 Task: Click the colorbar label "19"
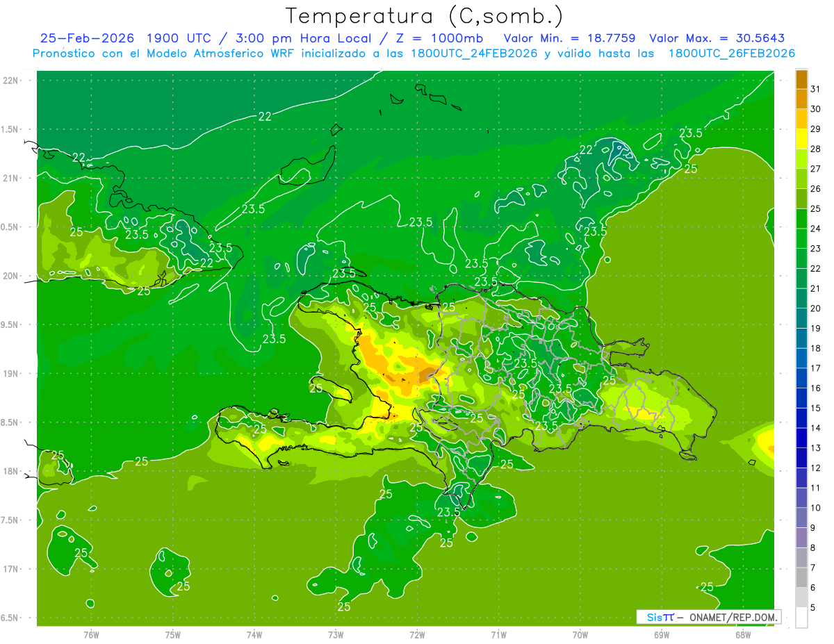click(x=816, y=329)
